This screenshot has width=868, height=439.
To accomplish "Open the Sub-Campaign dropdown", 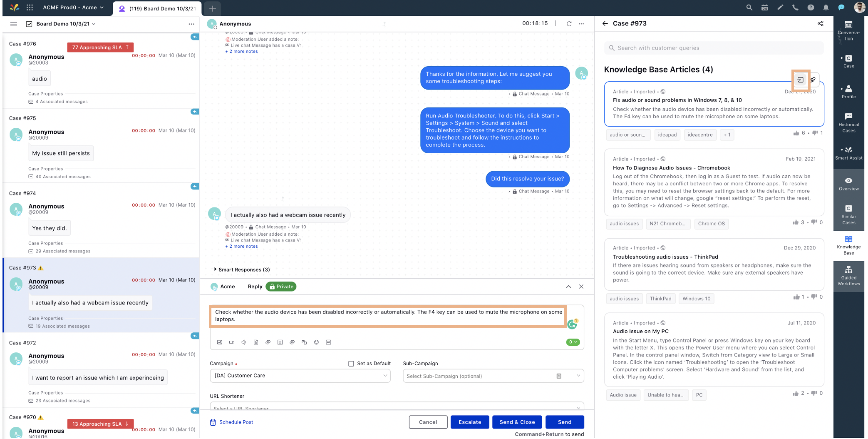I will click(493, 376).
